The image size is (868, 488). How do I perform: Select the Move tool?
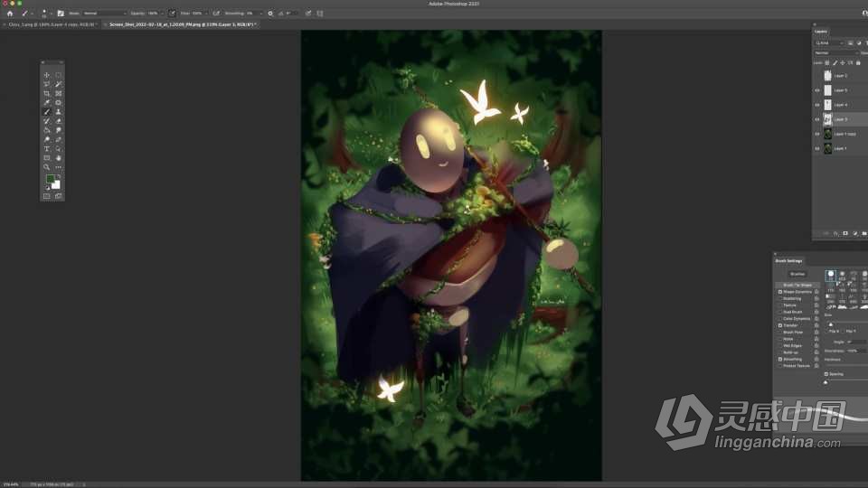coord(46,75)
